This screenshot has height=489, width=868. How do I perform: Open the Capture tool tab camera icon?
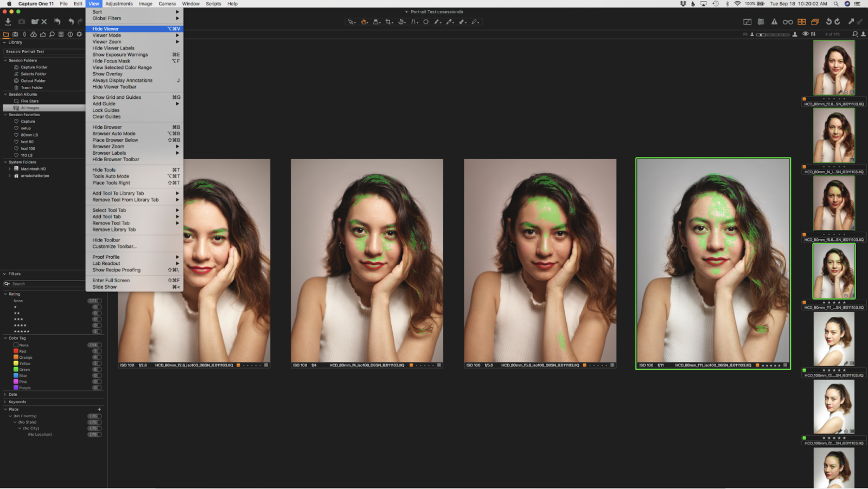coord(15,34)
